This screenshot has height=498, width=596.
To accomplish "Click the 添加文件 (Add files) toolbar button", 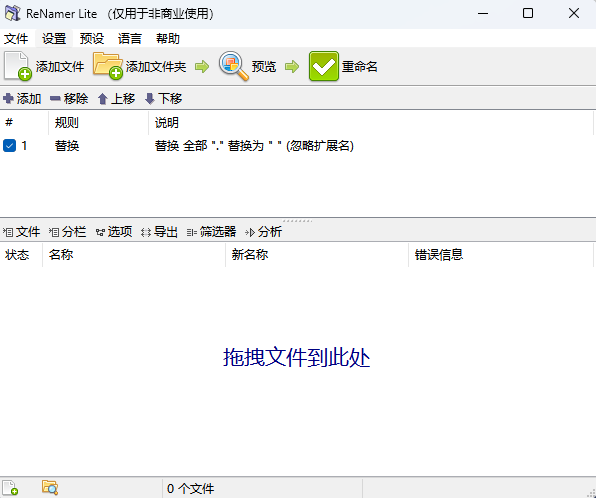I will (44, 67).
